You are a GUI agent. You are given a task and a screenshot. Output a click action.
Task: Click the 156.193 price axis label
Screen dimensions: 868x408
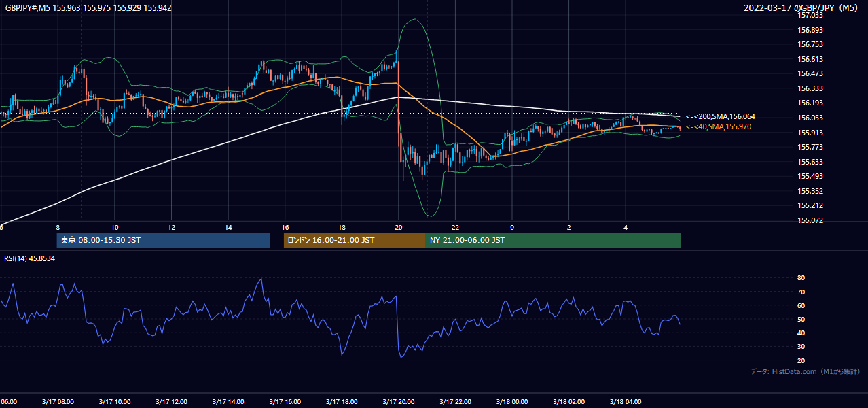coord(810,103)
